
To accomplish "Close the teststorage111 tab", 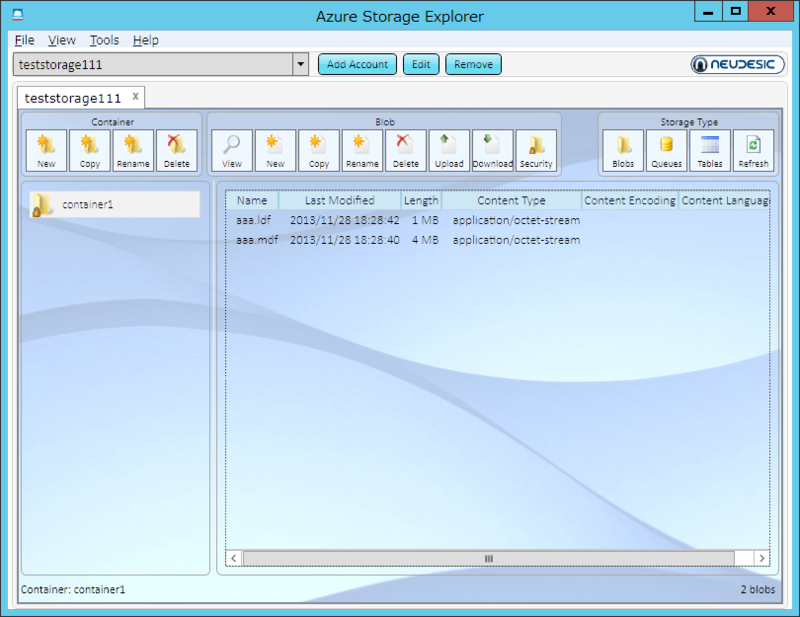I will coord(135,96).
